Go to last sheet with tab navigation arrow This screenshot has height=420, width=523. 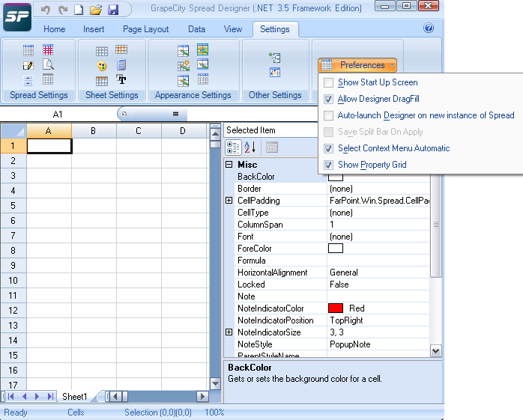(50, 396)
